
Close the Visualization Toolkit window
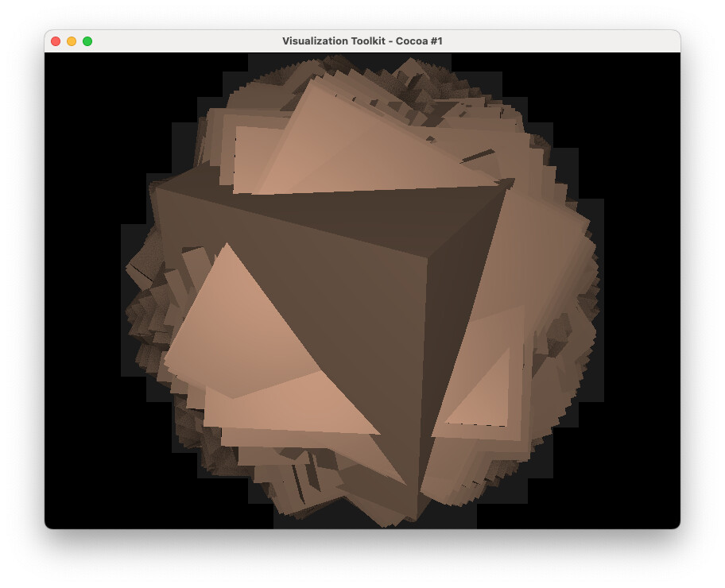pyautogui.click(x=56, y=41)
